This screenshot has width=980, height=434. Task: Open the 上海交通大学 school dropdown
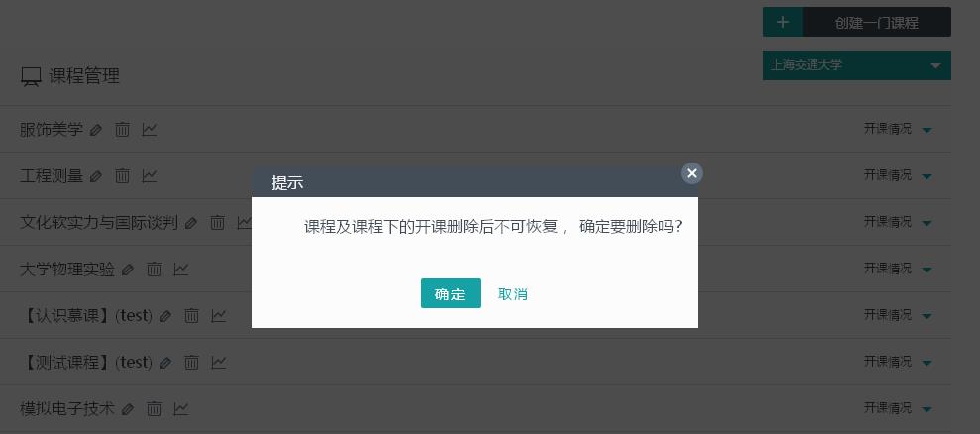(857, 65)
